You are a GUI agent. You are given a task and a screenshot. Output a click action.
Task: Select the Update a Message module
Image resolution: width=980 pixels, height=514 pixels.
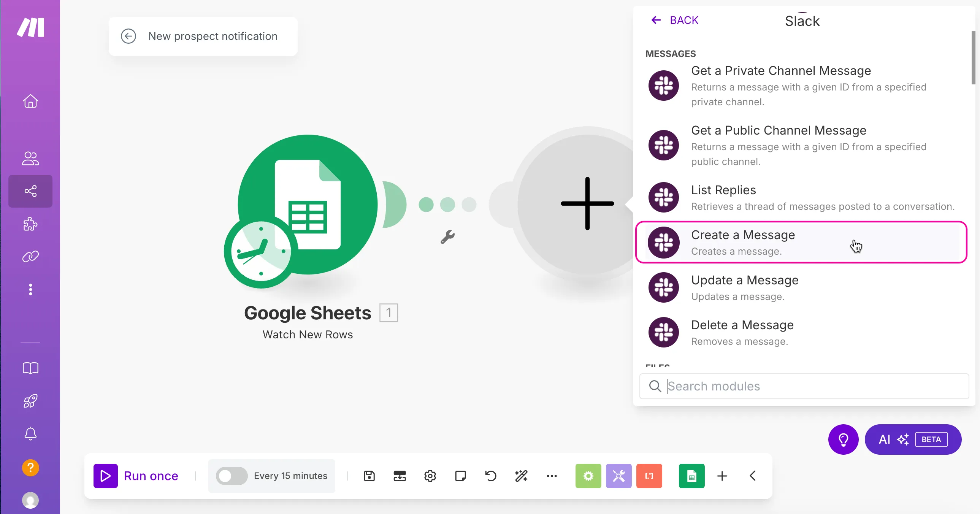[x=801, y=287]
